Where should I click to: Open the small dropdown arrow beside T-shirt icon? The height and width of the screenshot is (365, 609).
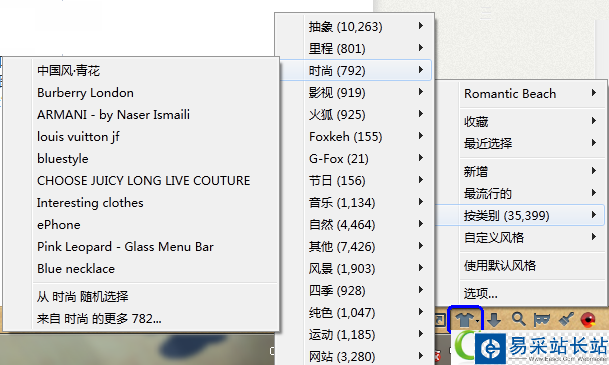point(477,321)
